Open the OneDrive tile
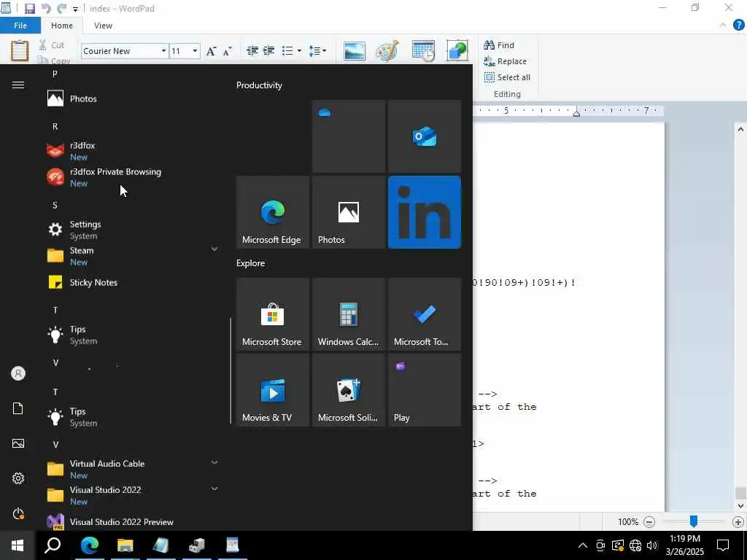747x560 pixels. click(x=348, y=136)
